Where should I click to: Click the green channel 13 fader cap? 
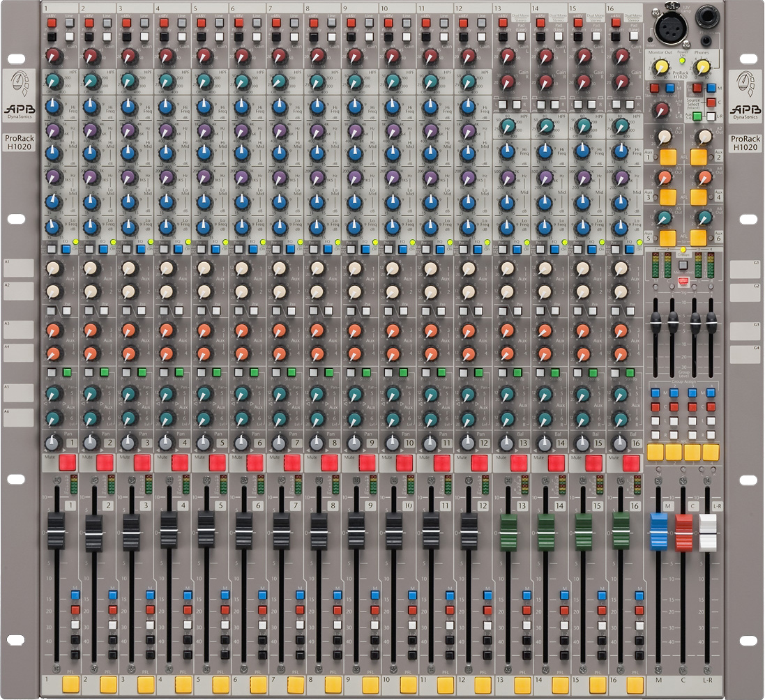509,532
